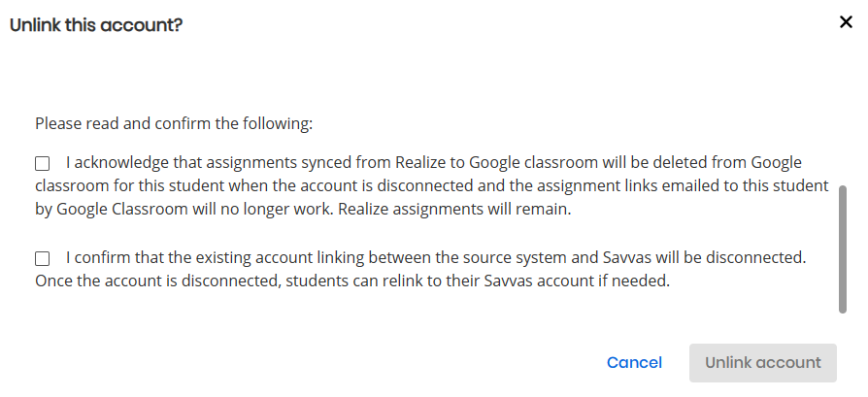Close the Unlink this account dialog
Viewport: 868px width, 397px height.
pos(846,22)
